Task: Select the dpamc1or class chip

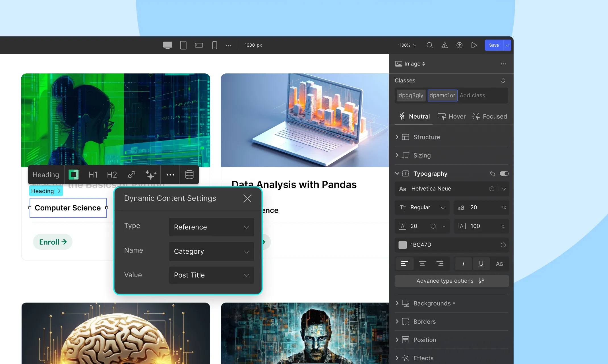Action: point(442,95)
